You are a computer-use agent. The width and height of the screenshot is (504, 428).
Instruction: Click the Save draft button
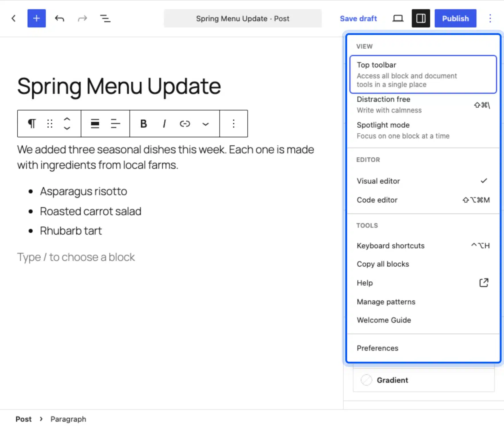358,19
